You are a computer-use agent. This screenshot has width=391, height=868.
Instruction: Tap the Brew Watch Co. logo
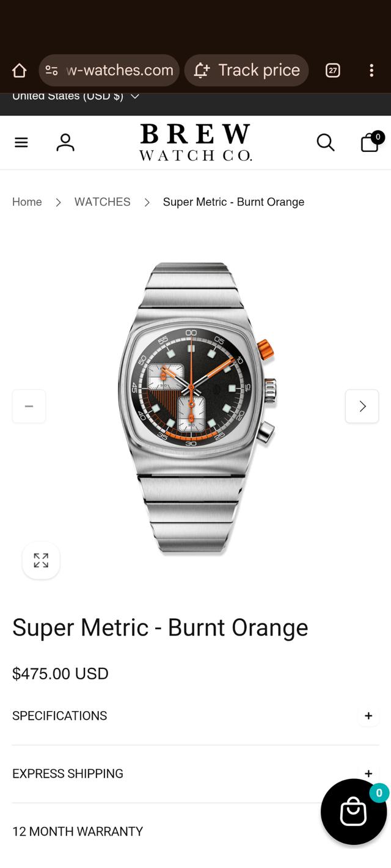(195, 142)
